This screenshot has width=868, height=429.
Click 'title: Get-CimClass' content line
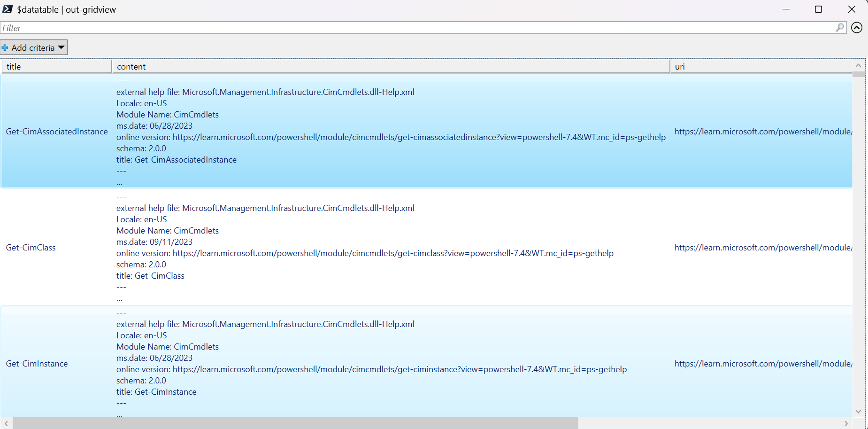[x=150, y=276]
